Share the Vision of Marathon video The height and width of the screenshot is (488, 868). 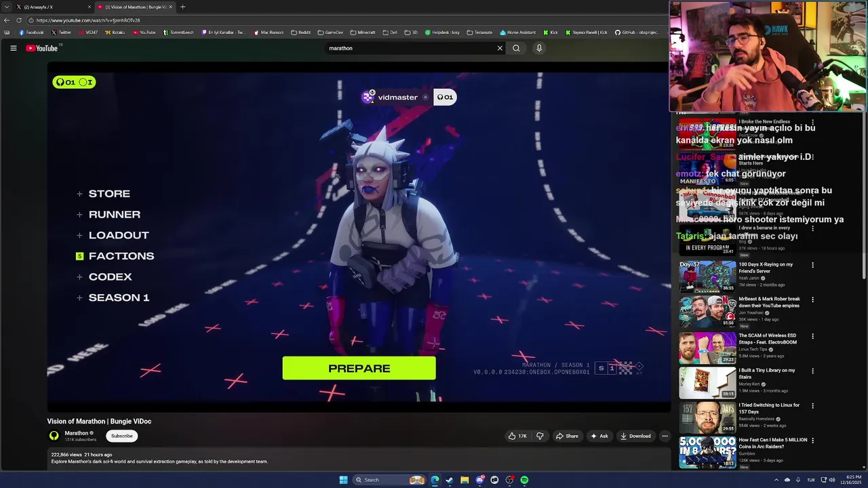567,436
